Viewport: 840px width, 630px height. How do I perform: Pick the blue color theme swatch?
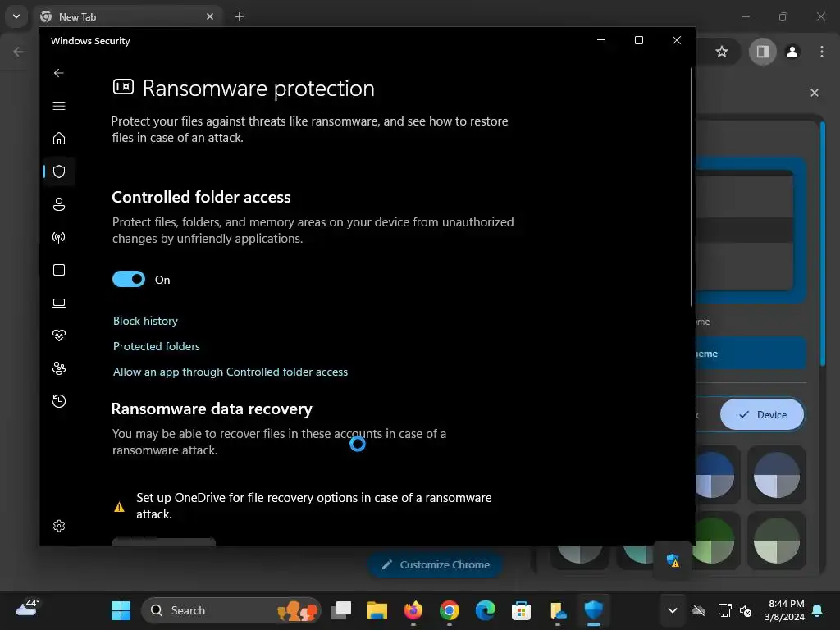pyautogui.click(x=714, y=475)
